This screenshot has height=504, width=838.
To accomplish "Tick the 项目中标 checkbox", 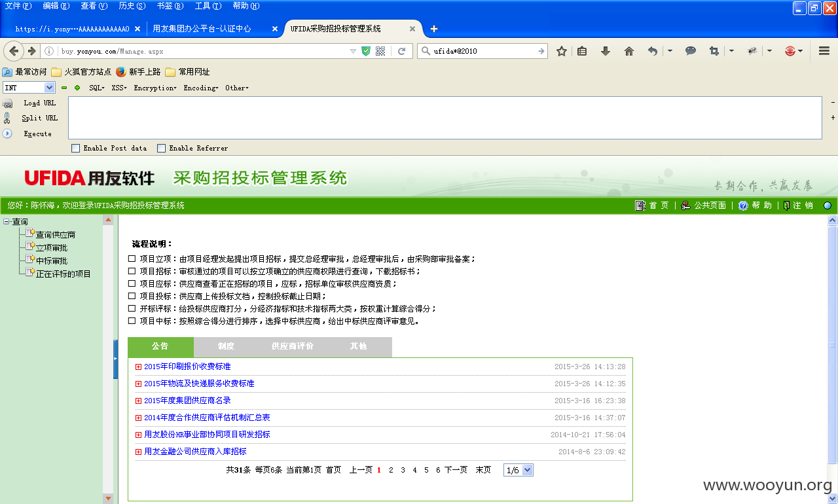I will point(132,321).
